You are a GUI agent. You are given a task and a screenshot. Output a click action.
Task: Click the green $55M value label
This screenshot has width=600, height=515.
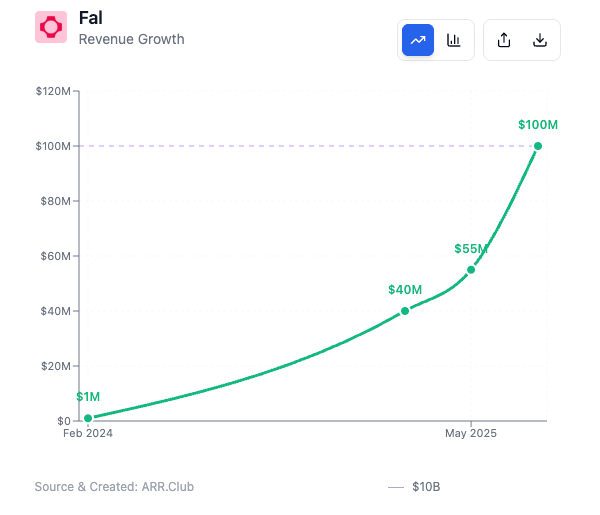(x=471, y=249)
